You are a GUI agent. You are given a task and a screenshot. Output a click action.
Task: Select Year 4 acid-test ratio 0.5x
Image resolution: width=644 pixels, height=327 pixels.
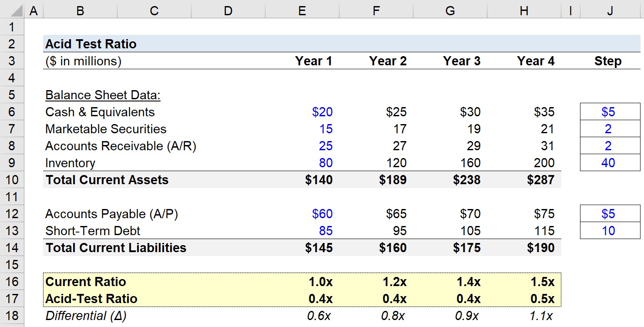point(543,299)
